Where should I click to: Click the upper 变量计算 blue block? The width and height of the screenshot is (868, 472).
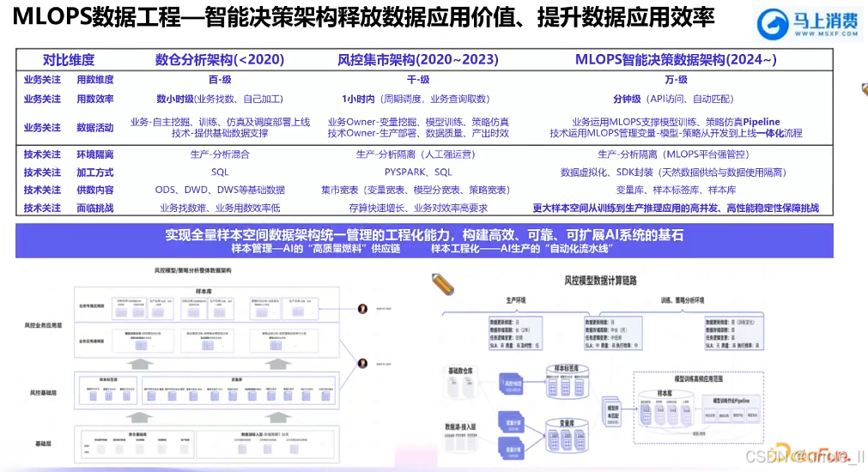(x=512, y=421)
